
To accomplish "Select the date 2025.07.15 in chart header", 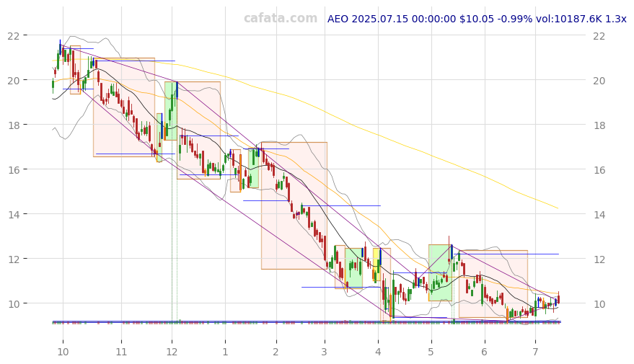I will pos(380,19).
